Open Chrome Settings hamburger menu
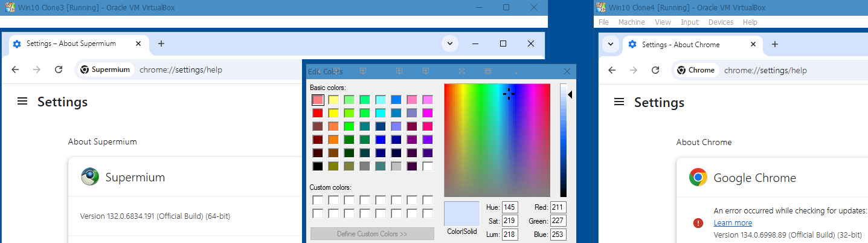This screenshot has height=243, width=868. 619,102
